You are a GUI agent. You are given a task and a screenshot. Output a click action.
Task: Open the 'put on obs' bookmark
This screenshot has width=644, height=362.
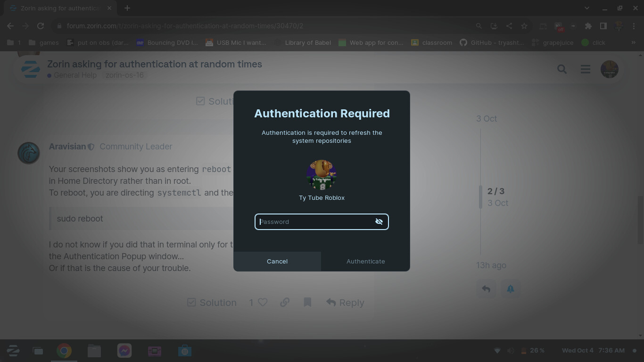(x=98, y=42)
